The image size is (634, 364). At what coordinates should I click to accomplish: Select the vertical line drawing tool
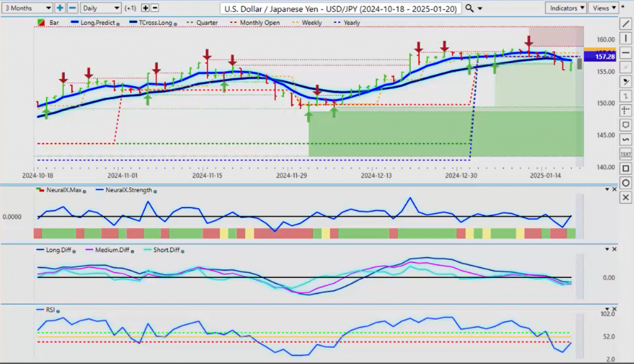click(x=625, y=39)
